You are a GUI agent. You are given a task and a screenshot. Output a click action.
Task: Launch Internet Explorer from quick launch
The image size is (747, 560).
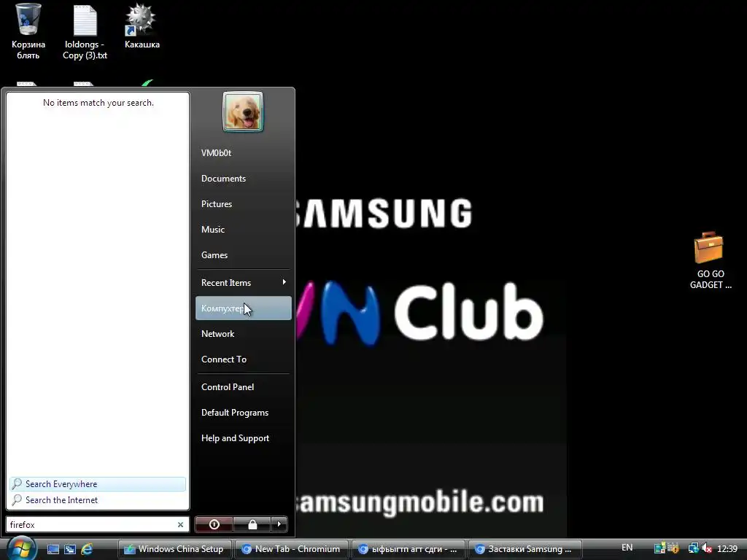coord(87,549)
